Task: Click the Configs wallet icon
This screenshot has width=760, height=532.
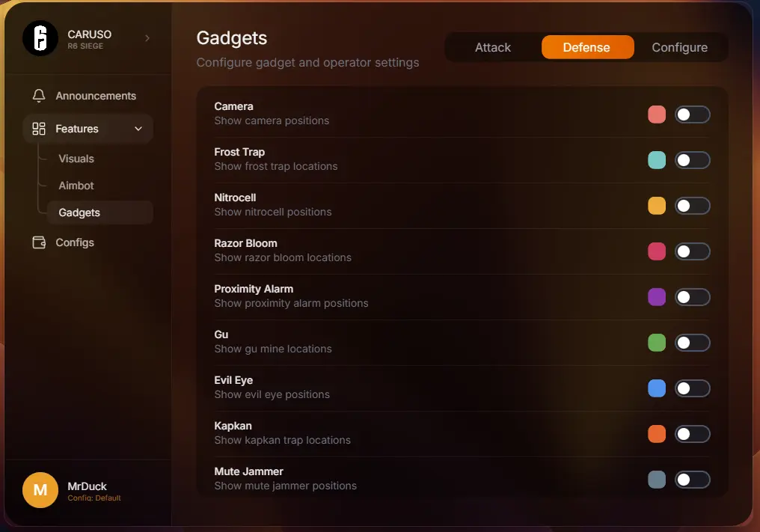Action: pyautogui.click(x=39, y=242)
